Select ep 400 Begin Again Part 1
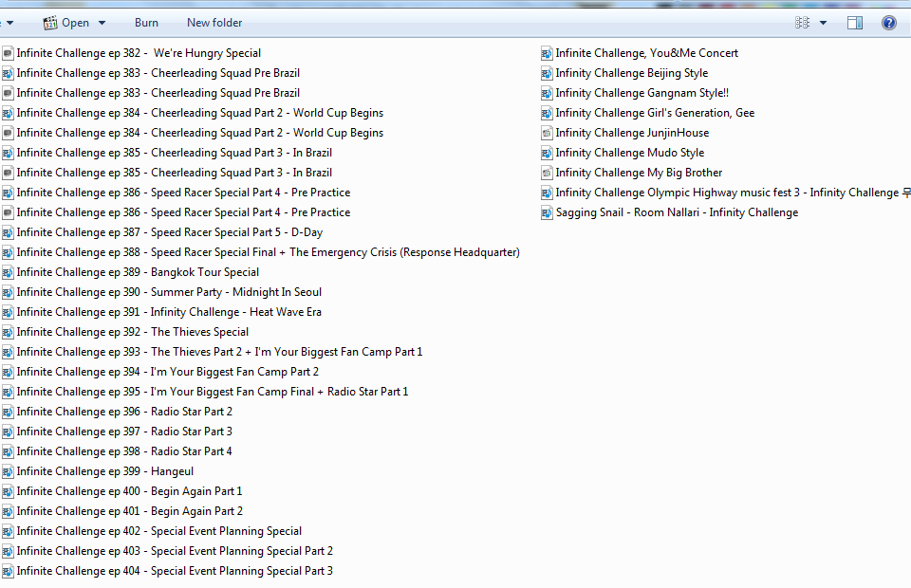The width and height of the screenshot is (911, 588). coord(129,491)
